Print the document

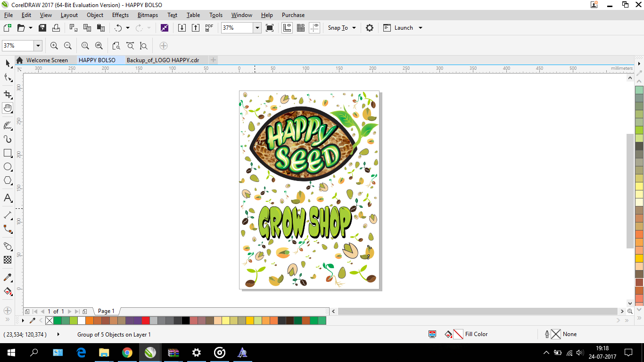pos(56,28)
